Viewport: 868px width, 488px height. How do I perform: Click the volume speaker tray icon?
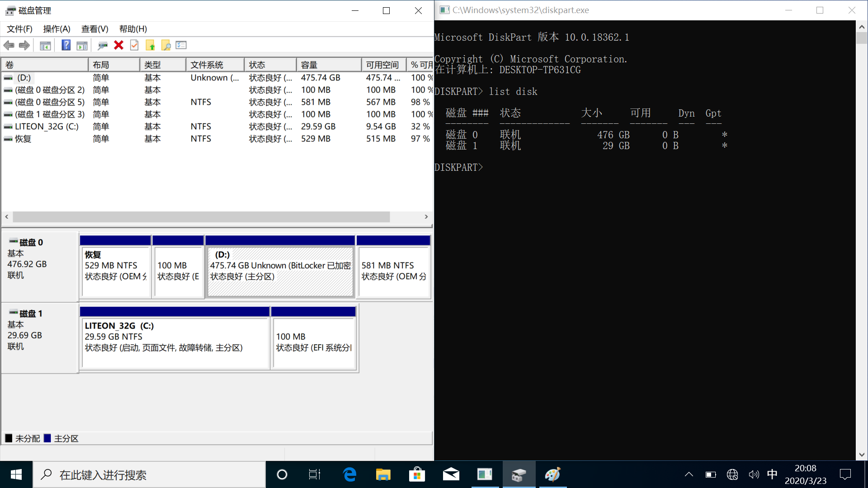[x=754, y=474]
